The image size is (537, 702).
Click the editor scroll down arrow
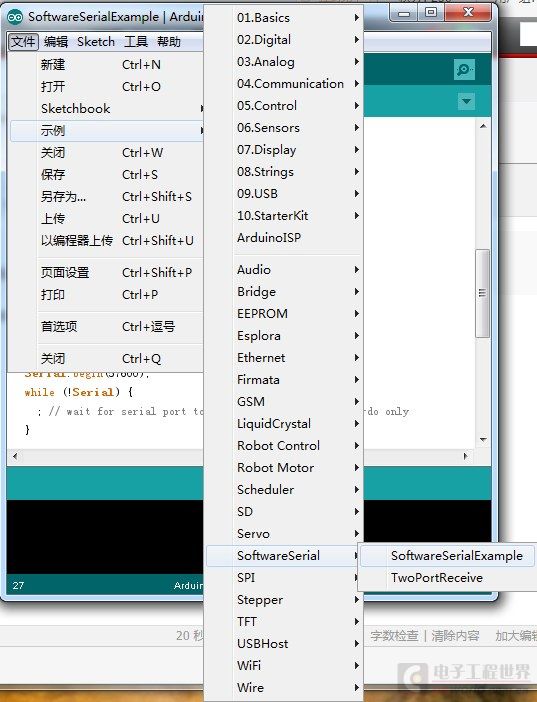pyautogui.click(x=483, y=440)
